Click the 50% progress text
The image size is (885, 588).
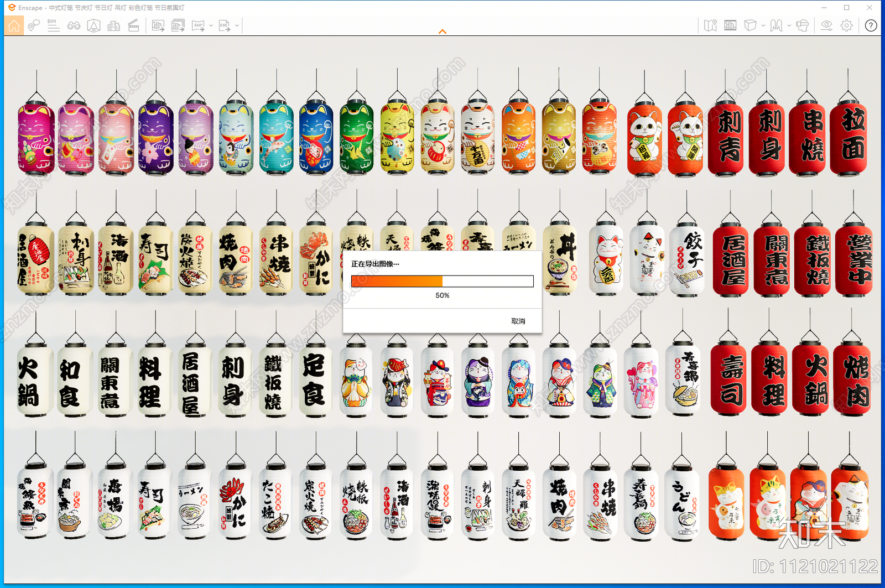click(442, 295)
